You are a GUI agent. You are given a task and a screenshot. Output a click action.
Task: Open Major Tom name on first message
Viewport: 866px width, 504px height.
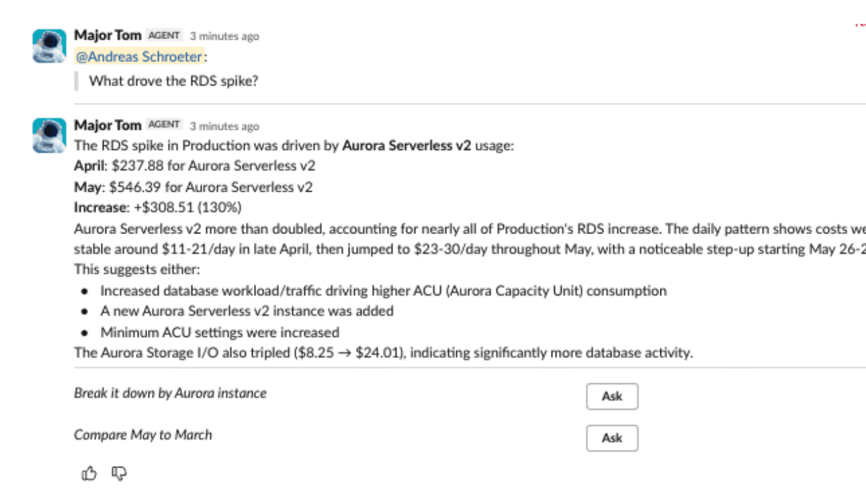click(108, 35)
